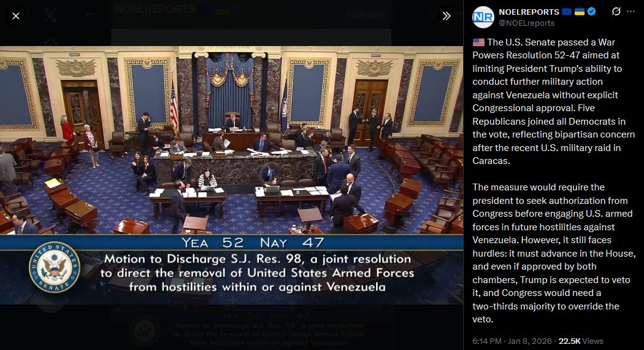
Task: Click the 6:14 PM · Jan 8, 2026 timestamp
Action: click(512, 341)
